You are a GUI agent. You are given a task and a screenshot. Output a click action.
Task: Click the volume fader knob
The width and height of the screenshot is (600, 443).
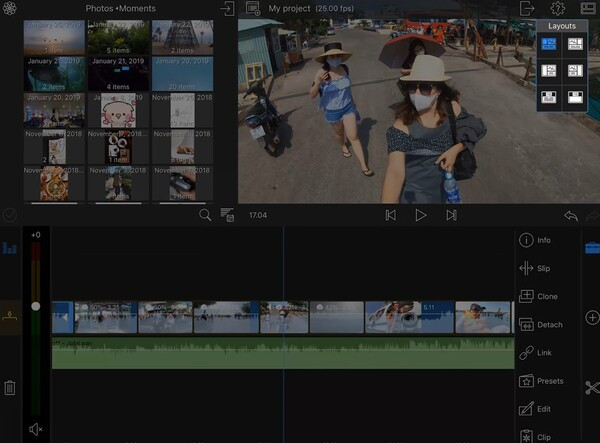click(x=36, y=306)
